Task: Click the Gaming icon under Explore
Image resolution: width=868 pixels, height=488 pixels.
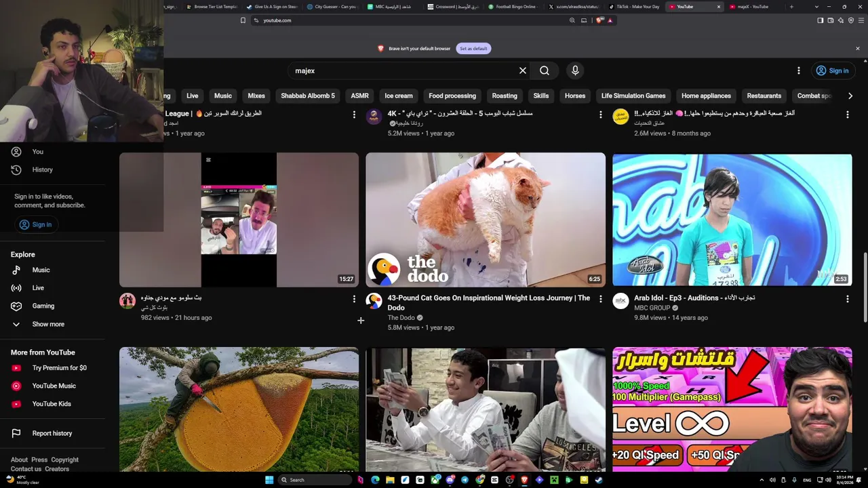Action: (x=16, y=306)
